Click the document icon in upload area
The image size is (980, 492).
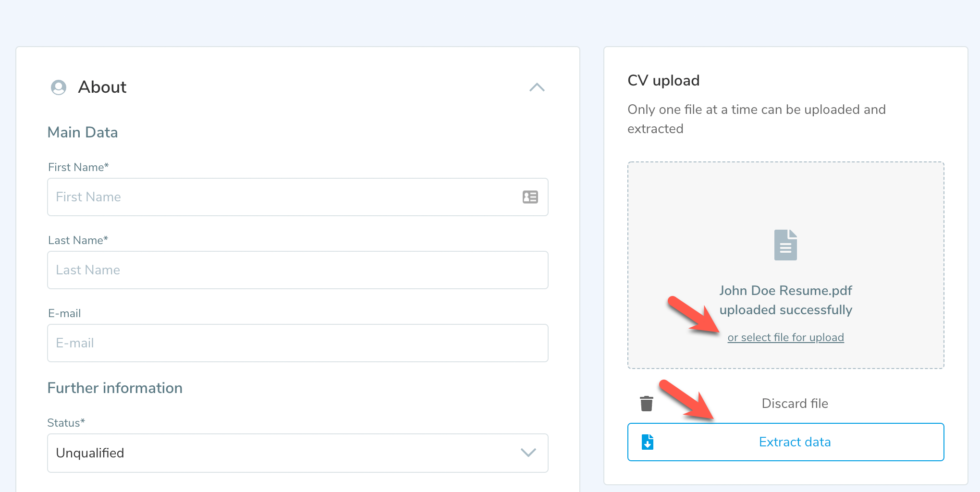click(x=785, y=245)
